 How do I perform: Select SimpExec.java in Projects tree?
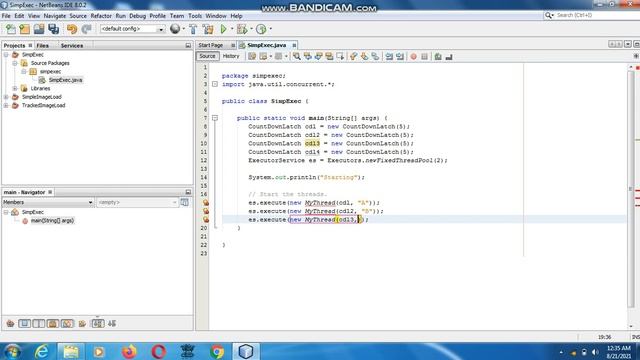click(x=65, y=80)
